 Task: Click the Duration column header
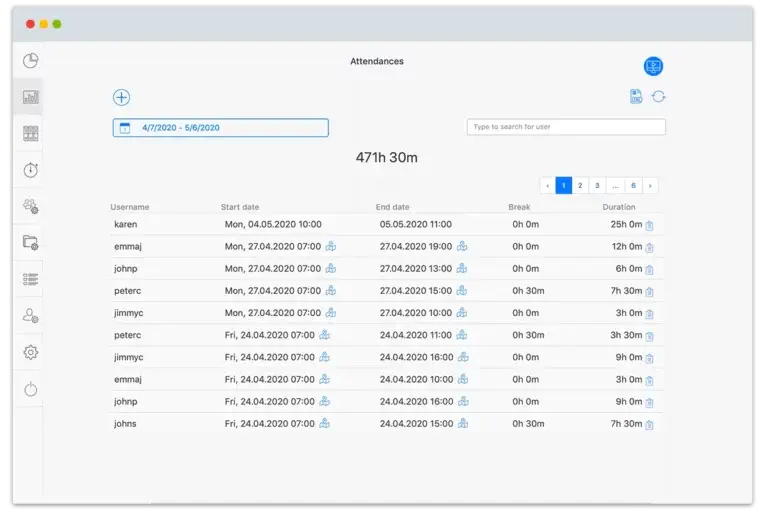[619, 207]
